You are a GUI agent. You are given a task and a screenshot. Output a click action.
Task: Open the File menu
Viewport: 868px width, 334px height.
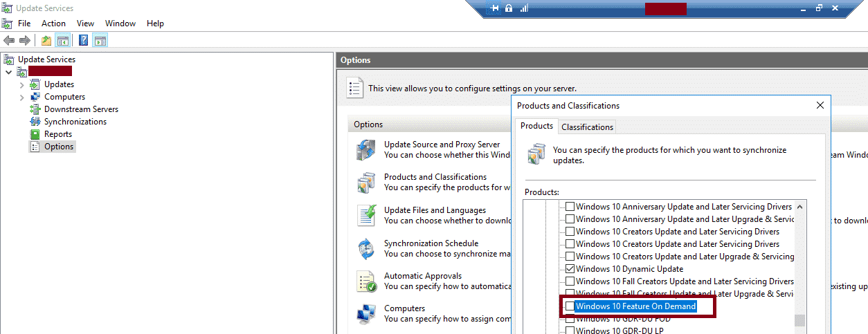tap(24, 24)
